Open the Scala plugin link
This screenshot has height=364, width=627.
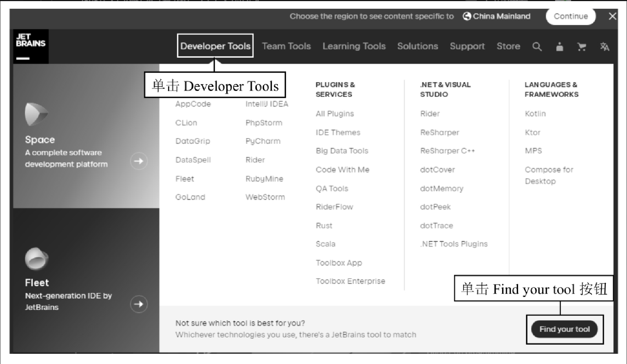click(x=325, y=244)
